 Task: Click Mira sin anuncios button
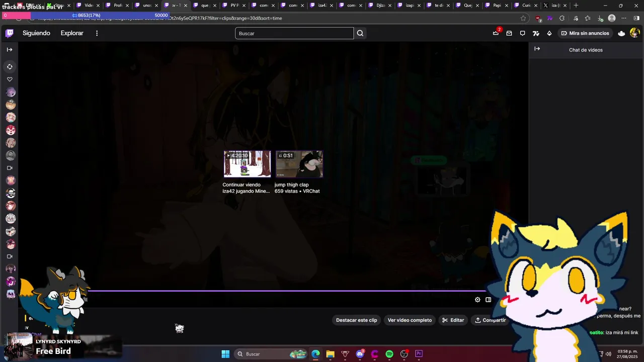[x=585, y=33]
